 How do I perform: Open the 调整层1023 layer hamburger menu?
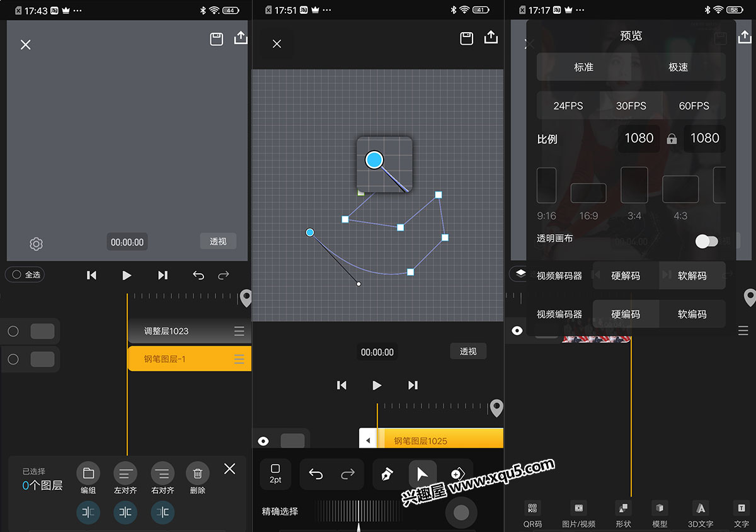pyautogui.click(x=239, y=331)
